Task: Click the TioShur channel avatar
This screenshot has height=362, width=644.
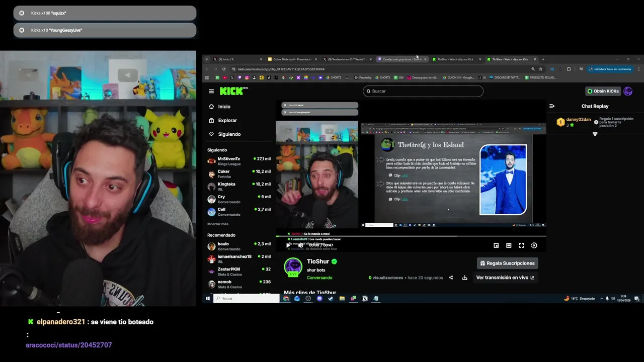Action: [x=293, y=266]
